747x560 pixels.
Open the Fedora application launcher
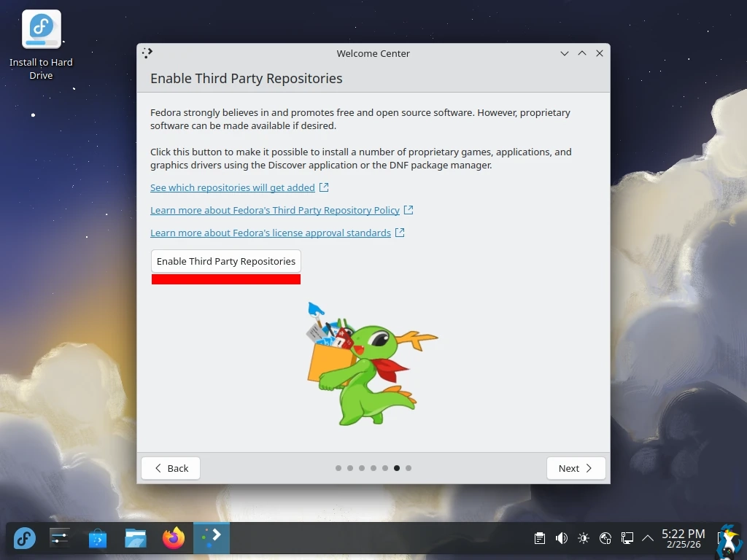(25, 539)
